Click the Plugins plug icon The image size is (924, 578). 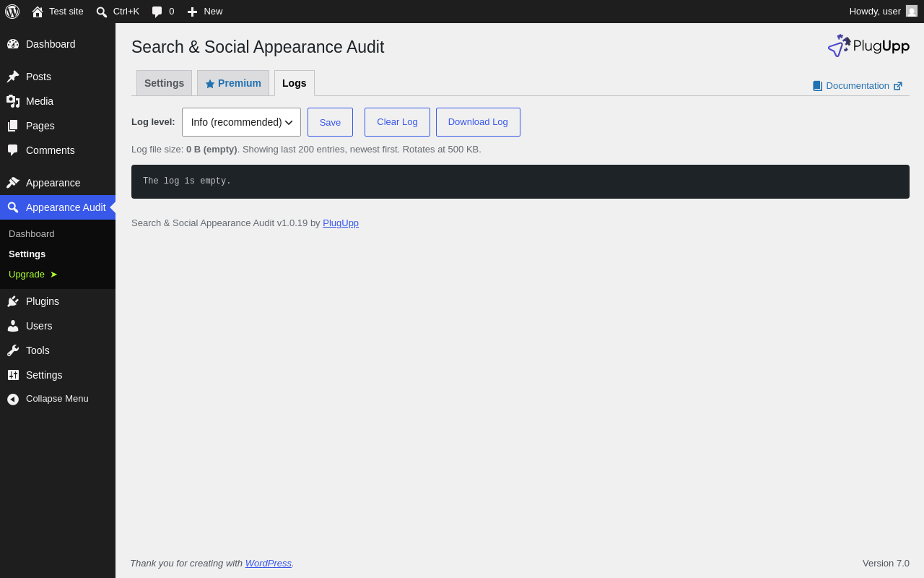pos(13,301)
